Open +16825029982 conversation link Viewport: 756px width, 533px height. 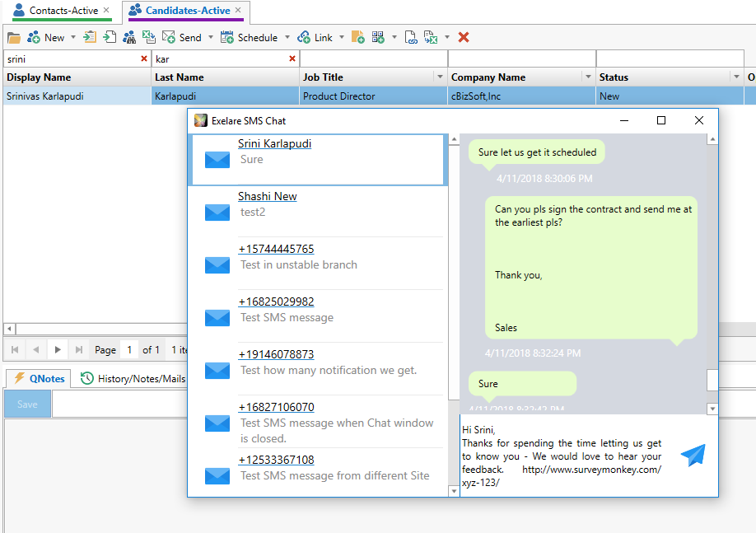[x=276, y=302]
